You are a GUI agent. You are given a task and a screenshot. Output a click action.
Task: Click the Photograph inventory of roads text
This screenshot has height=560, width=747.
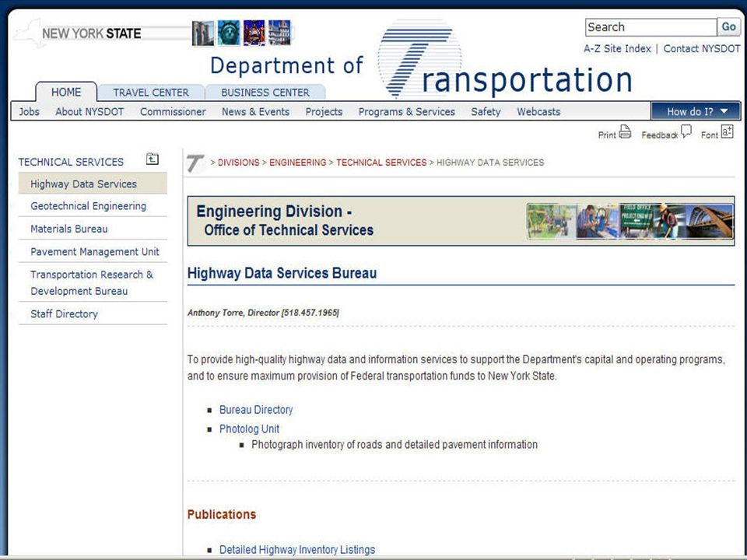(x=395, y=444)
